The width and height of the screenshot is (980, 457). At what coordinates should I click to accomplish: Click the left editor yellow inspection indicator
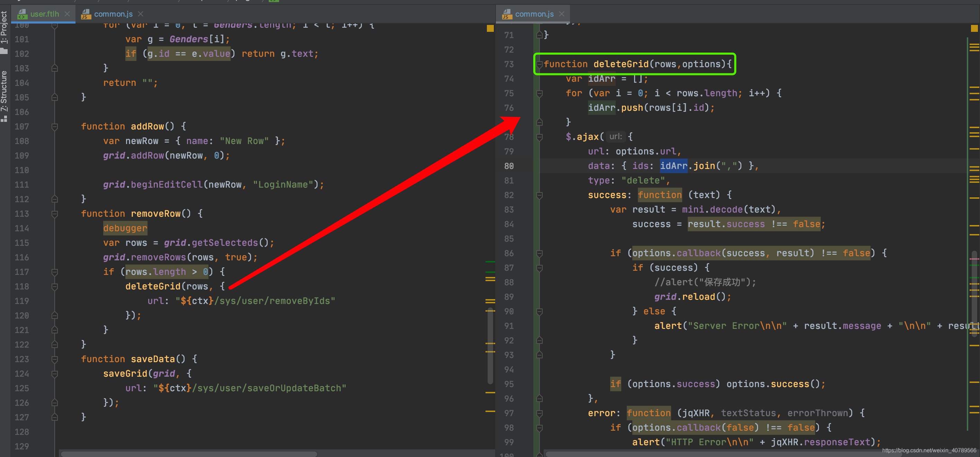pyautogui.click(x=490, y=28)
